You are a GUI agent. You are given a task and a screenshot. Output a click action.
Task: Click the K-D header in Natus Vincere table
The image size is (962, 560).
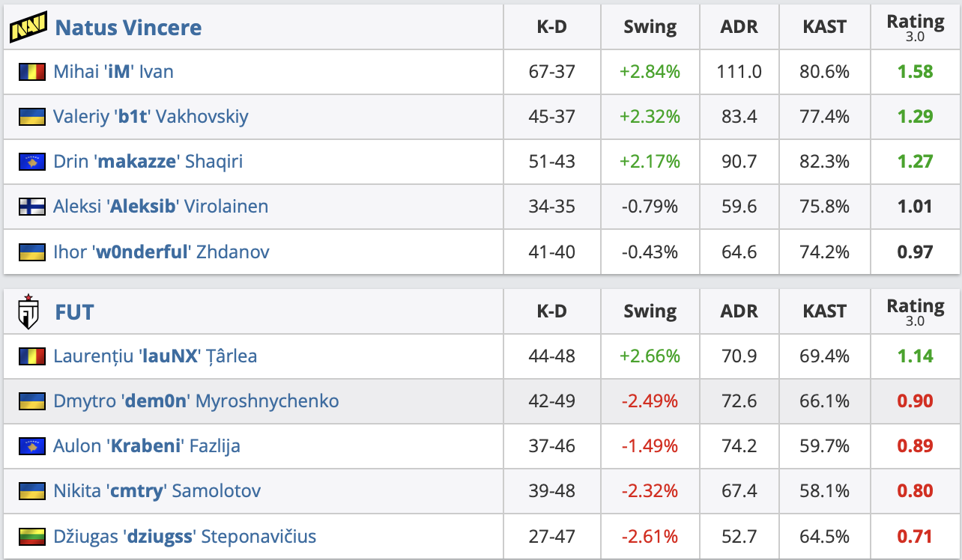click(551, 27)
